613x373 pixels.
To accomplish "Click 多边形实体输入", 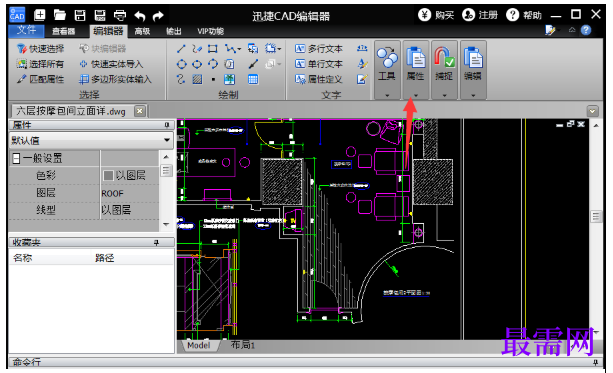I will 115,79.
